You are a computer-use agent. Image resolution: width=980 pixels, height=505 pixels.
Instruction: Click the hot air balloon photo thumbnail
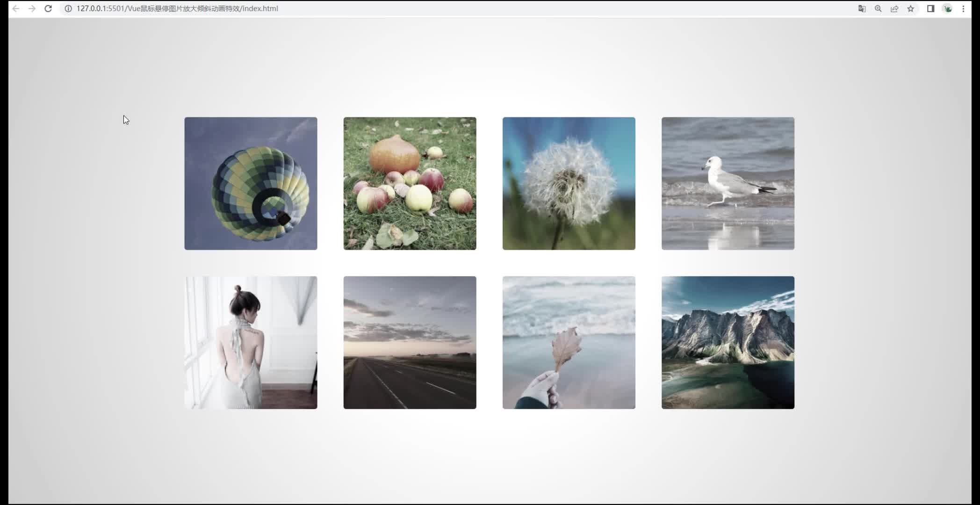click(x=251, y=184)
